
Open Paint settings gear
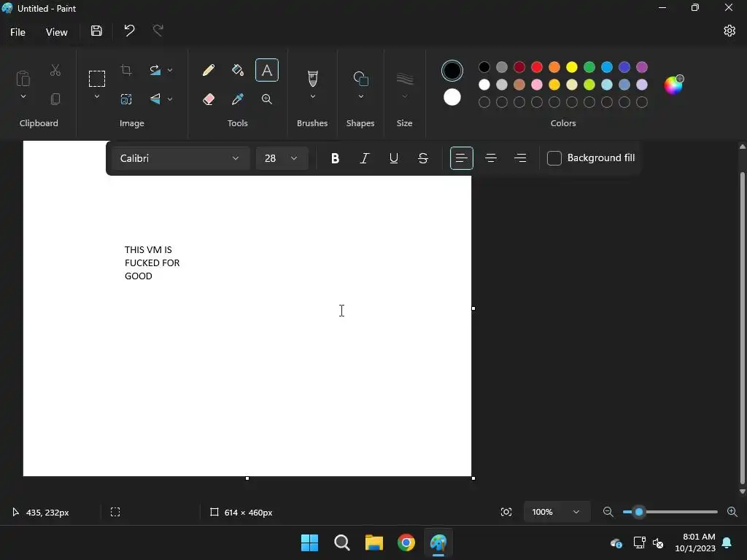tap(729, 31)
